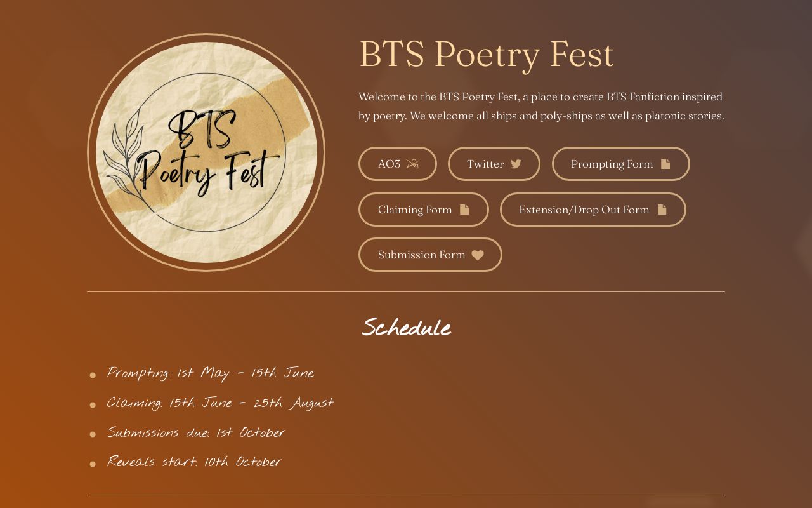This screenshot has width=812, height=508.
Task: Select the Twitter bird icon
Action: 516,164
